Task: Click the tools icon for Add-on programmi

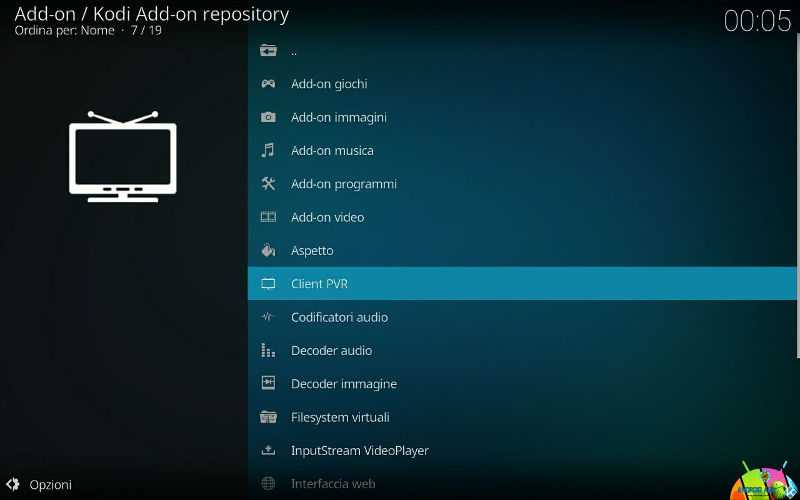Action: (x=268, y=184)
